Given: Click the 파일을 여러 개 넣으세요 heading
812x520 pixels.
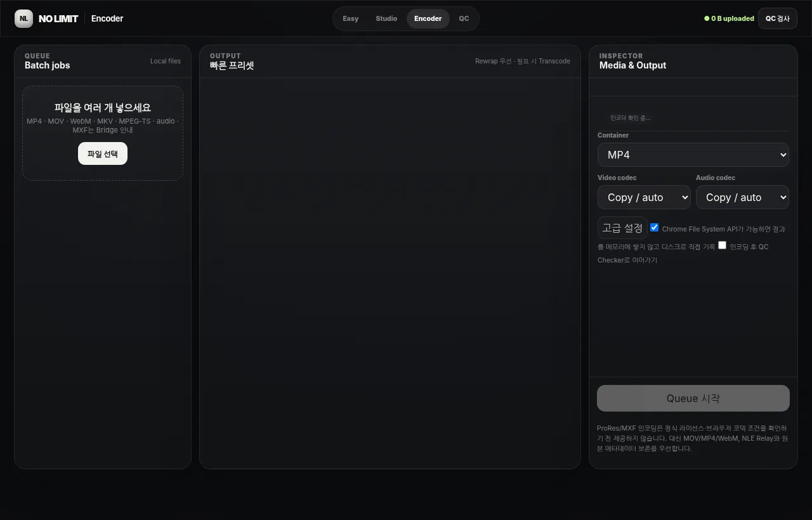Looking at the screenshot, I should tap(103, 108).
